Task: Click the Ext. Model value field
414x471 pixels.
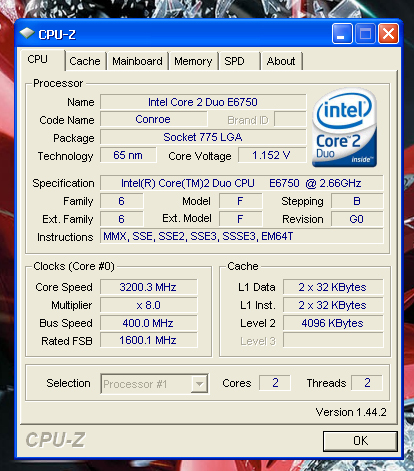Action: click(240, 219)
